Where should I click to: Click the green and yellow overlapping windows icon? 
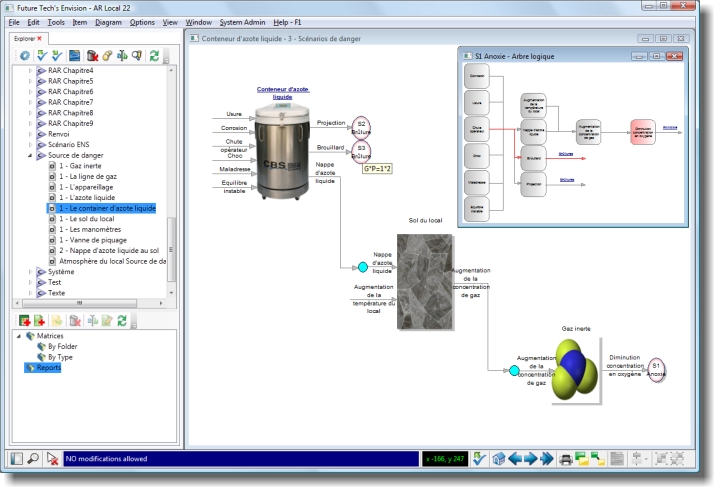tap(582, 459)
